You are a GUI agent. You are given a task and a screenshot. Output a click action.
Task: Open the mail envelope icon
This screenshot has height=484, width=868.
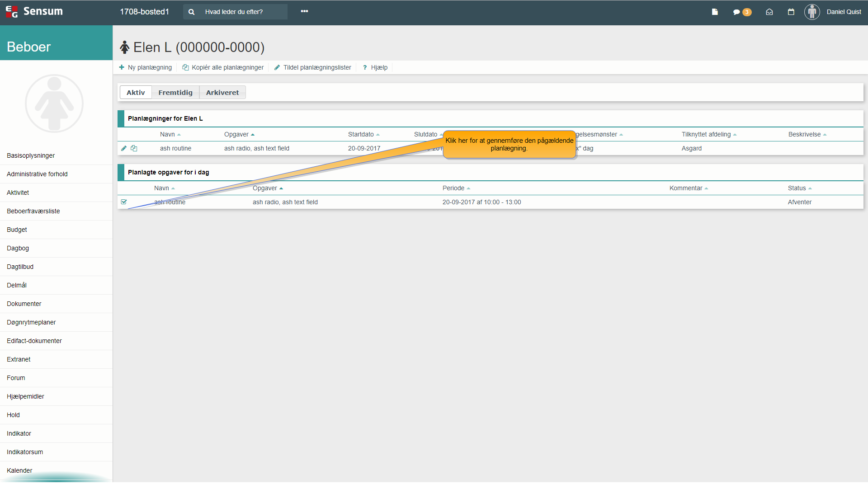pyautogui.click(x=769, y=12)
